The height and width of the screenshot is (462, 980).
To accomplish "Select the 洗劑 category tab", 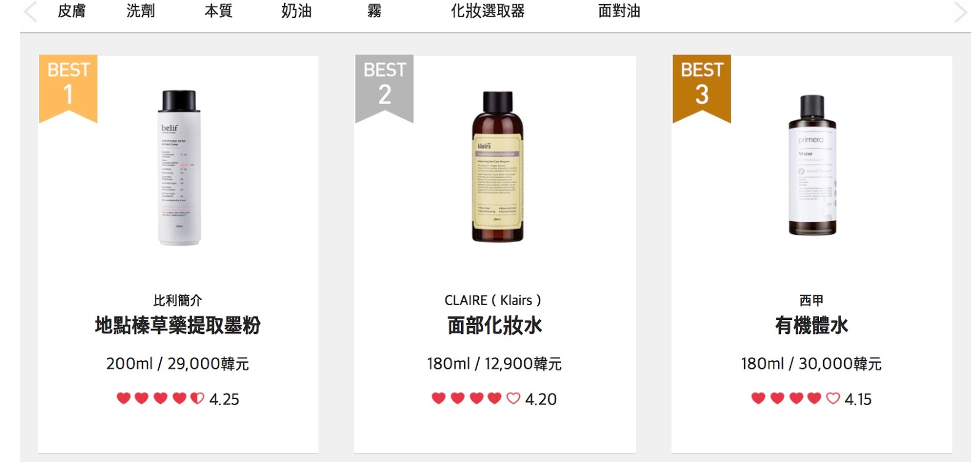I will (x=141, y=11).
